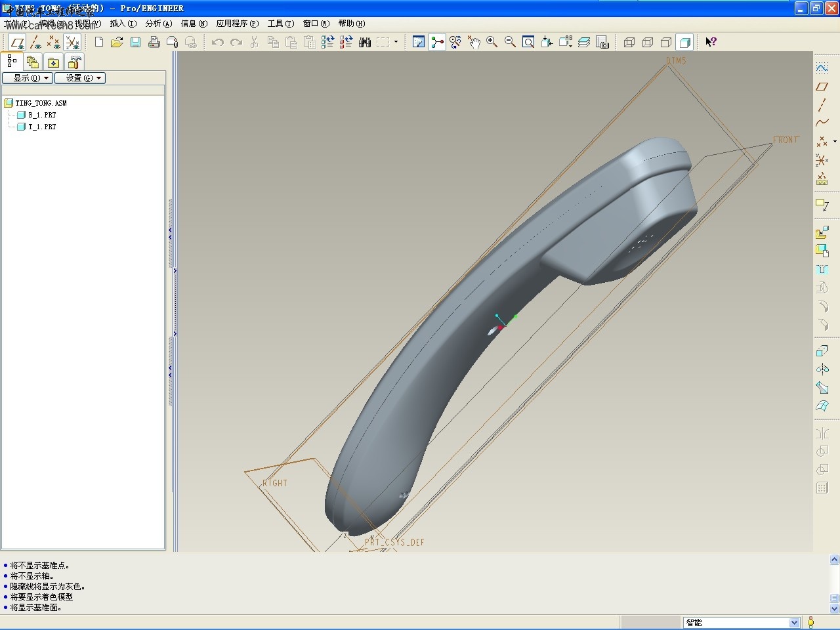The width and height of the screenshot is (840, 630).
Task: Save the model with the disk icon
Action: coord(135,43)
